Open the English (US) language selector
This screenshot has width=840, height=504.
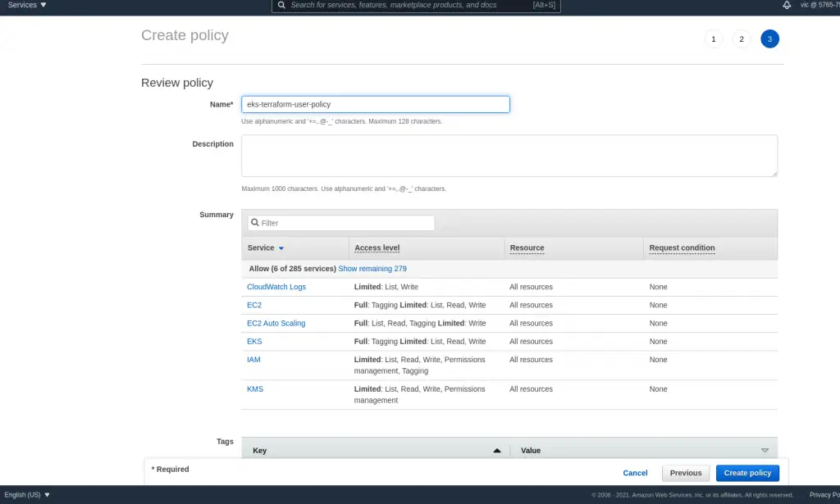(27, 495)
